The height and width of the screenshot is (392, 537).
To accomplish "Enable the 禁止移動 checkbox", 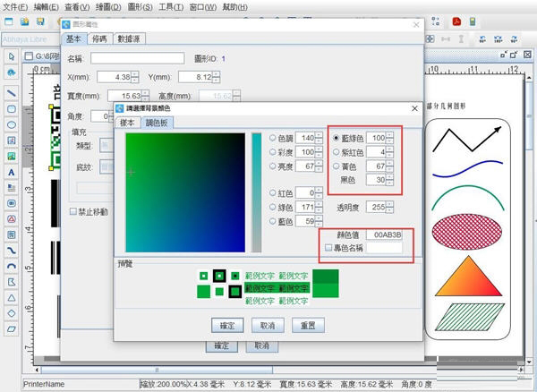I will click(x=73, y=211).
